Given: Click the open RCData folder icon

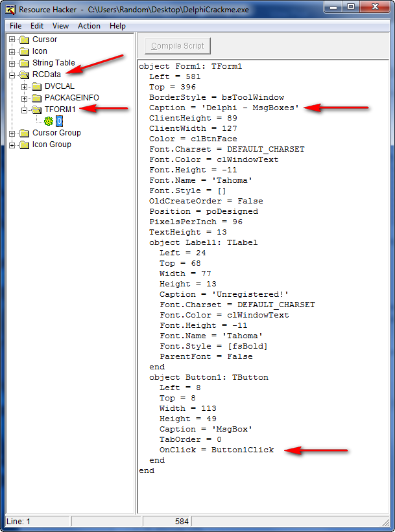Looking at the screenshot, I should 25,75.
